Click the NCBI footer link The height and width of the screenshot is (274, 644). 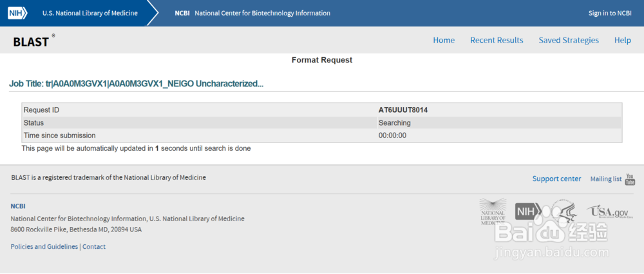click(x=18, y=206)
